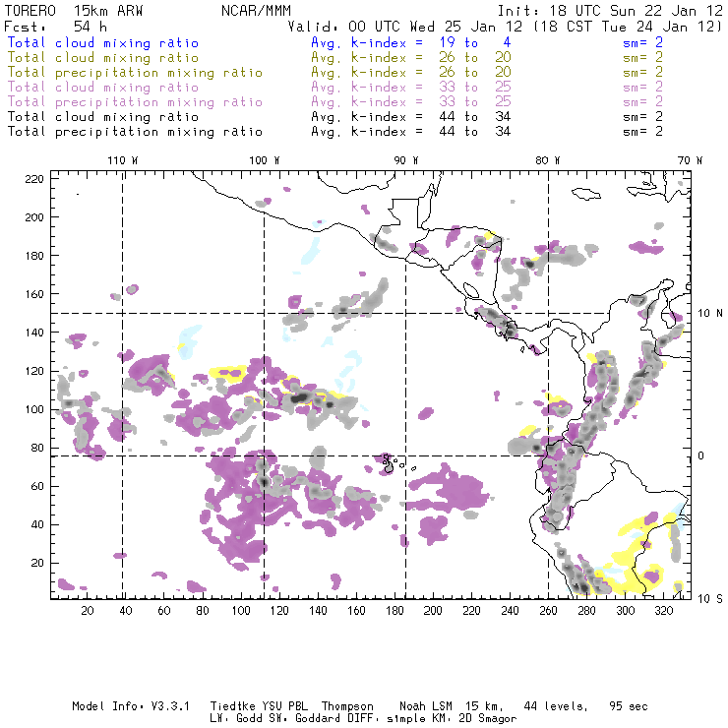The image size is (728, 728).
Task: Click the blue 'Total cloud mixing ratio' legend line
Action: pyautogui.click(x=103, y=43)
